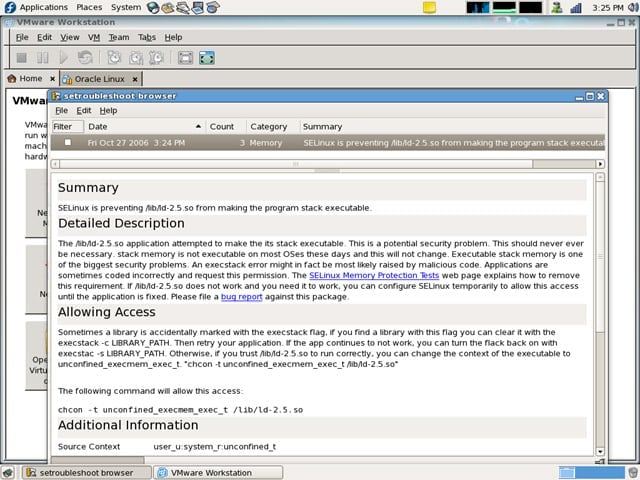Click the chcon command line text

click(x=180, y=410)
